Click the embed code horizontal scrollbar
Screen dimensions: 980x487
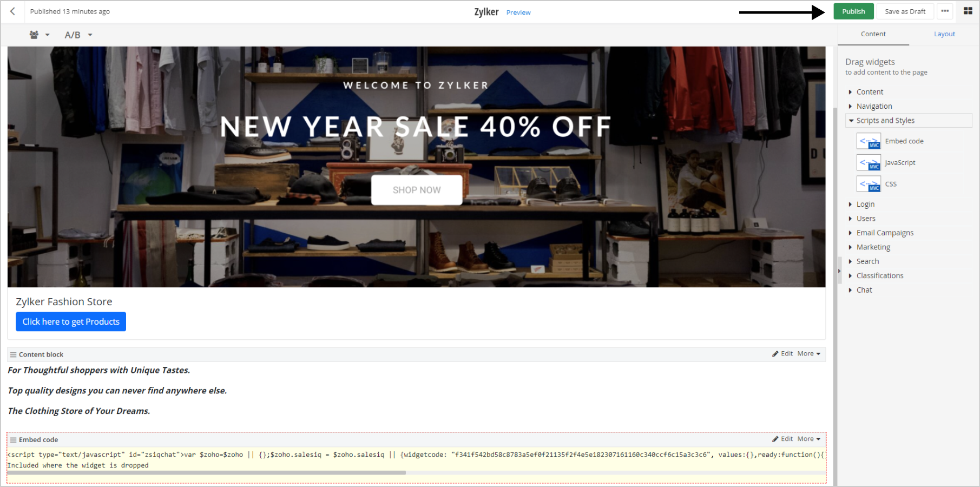pyautogui.click(x=206, y=473)
